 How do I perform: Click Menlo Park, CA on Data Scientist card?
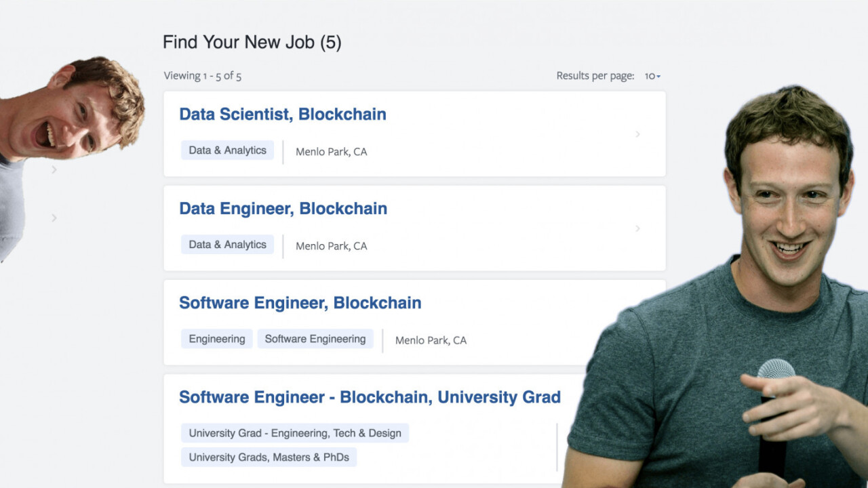[331, 152]
